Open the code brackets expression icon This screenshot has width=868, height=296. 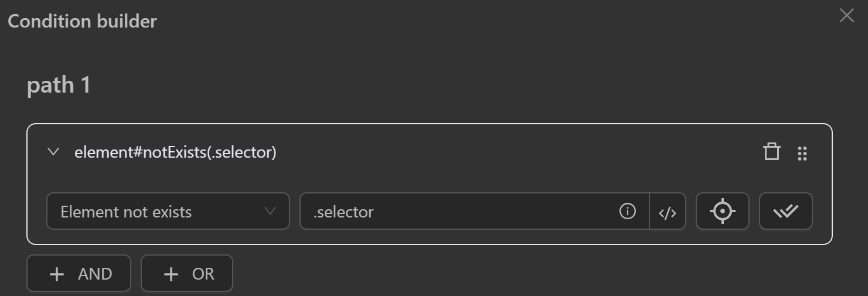tap(668, 212)
